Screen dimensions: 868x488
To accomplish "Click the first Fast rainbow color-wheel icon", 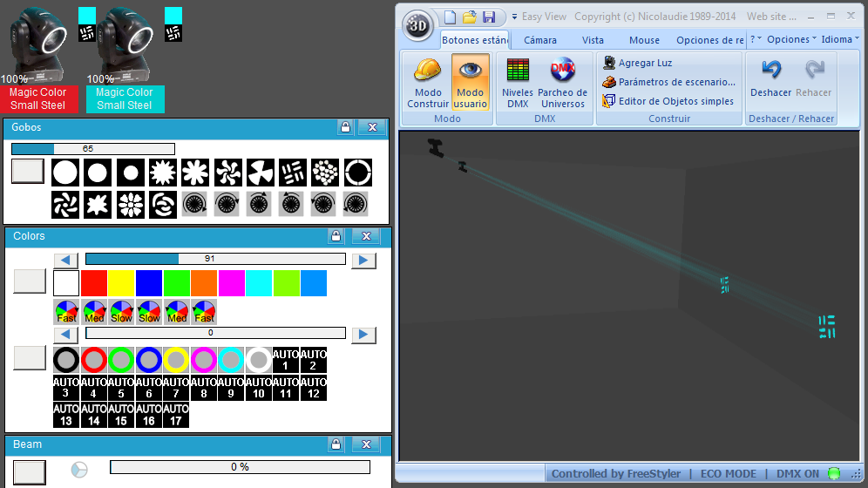I will 66,312.
